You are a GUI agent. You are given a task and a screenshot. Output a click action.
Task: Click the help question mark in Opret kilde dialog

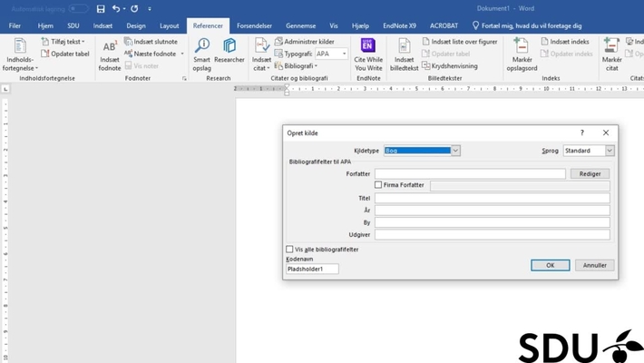coord(582,132)
